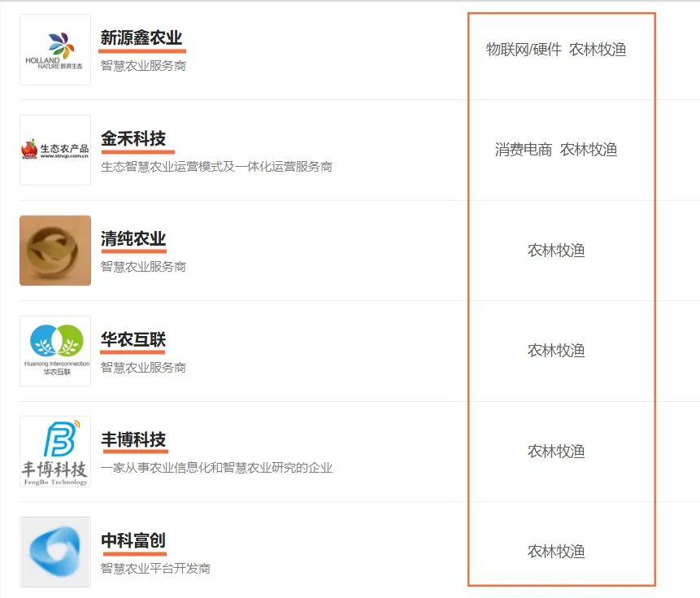Click 智慧农业服务商 description under 华农互联
Image resolution: width=700 pixels, height=598 pixels.
click(x=143, y=368)
